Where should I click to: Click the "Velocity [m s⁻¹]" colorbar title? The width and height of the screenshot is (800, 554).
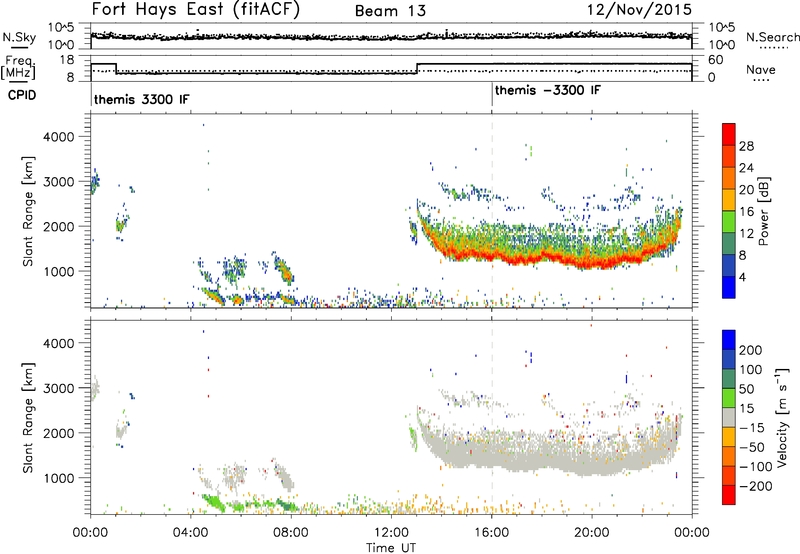click(x=782, y=417)
